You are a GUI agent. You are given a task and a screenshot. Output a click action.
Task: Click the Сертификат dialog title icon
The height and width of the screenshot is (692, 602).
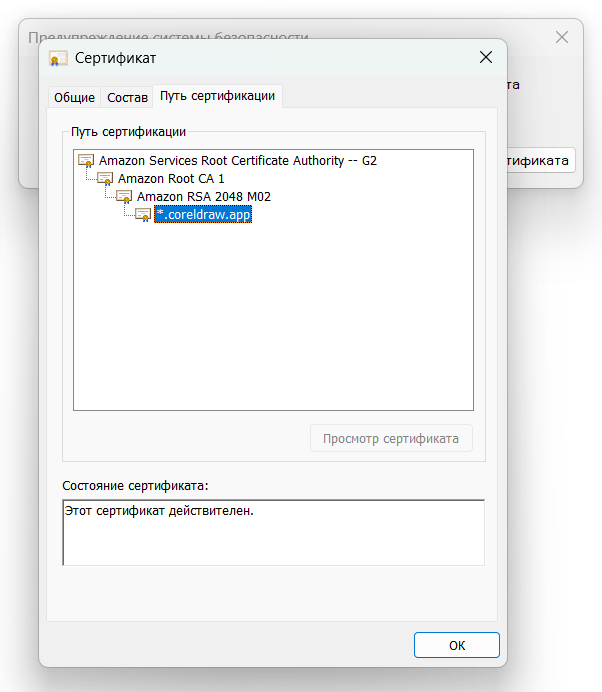click(58, 58)
